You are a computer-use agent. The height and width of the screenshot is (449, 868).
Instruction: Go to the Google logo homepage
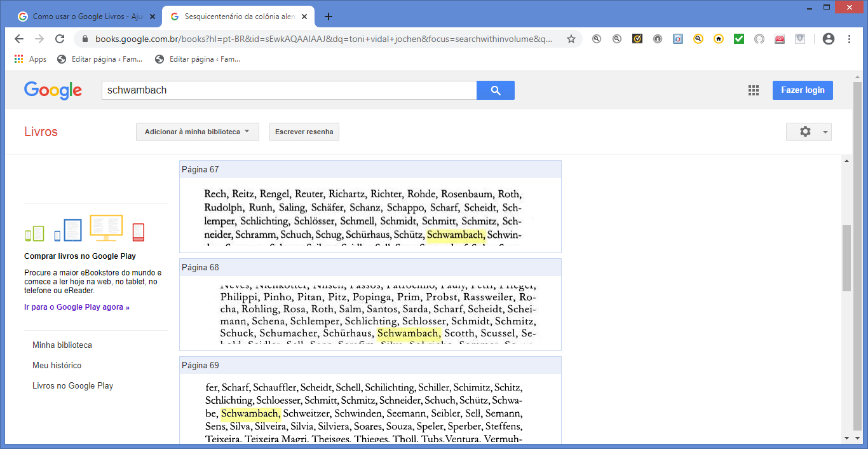pyautogui.click(x=53, y=90)
